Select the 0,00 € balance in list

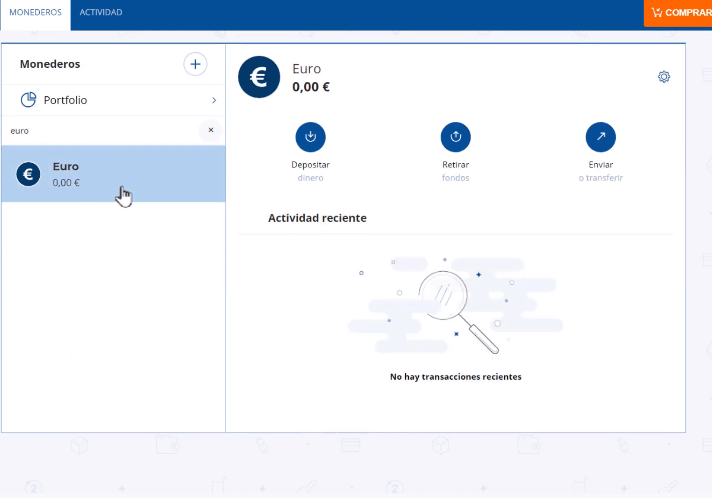point(66,183)
